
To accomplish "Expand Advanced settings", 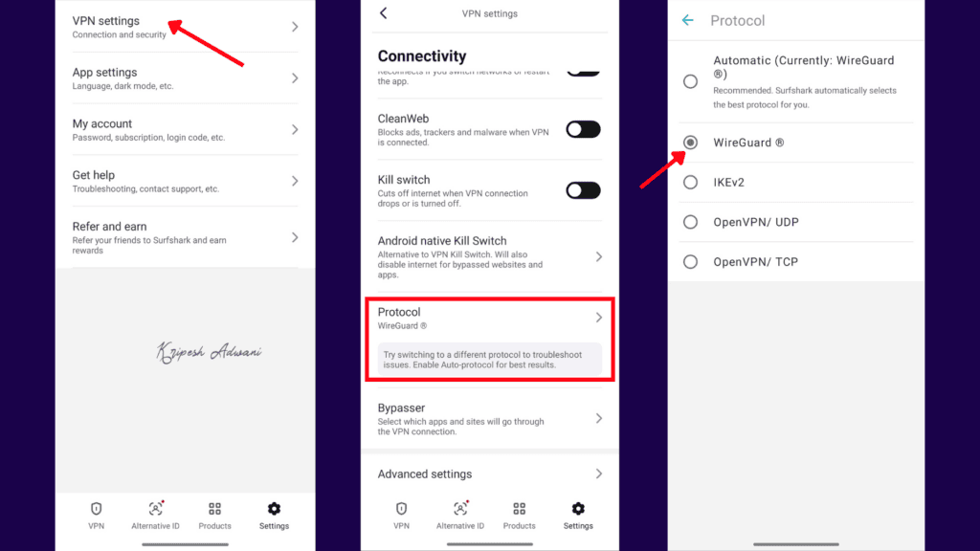I will click(x=599, y=474).
